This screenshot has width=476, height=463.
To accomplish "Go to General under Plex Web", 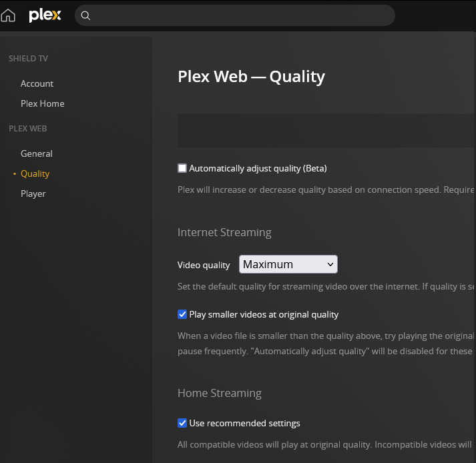I will point(36,153).
